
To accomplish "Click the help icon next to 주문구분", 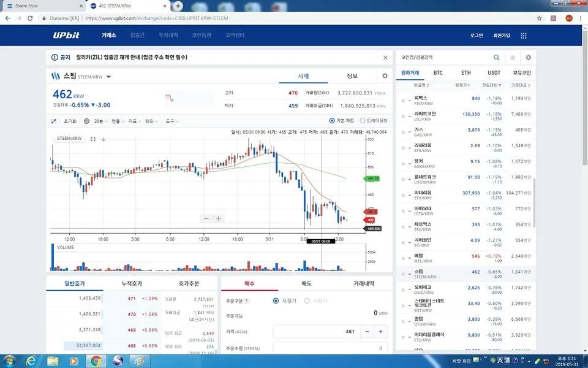I will (246, 301).
